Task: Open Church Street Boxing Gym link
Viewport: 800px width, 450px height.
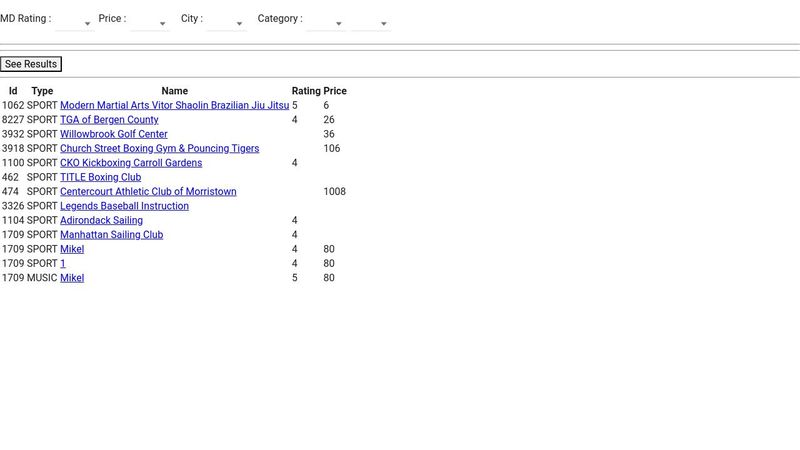Action: coord(159,148)
